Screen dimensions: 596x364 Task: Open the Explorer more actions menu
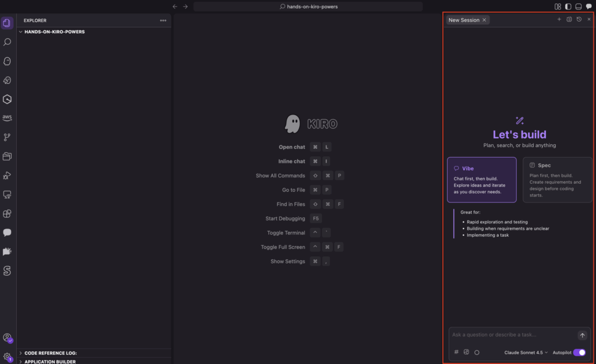[163, 20]
